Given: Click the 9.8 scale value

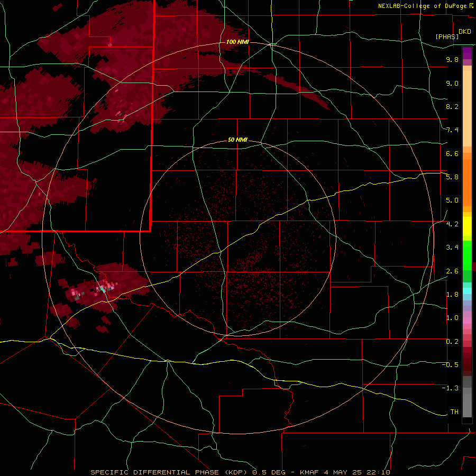Looking at the screenshot, I should [452, 59].
